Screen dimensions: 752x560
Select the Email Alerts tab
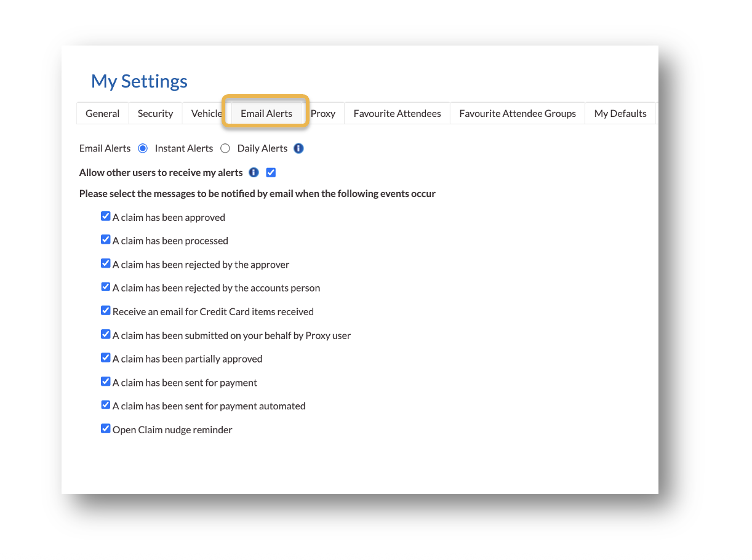266,113
